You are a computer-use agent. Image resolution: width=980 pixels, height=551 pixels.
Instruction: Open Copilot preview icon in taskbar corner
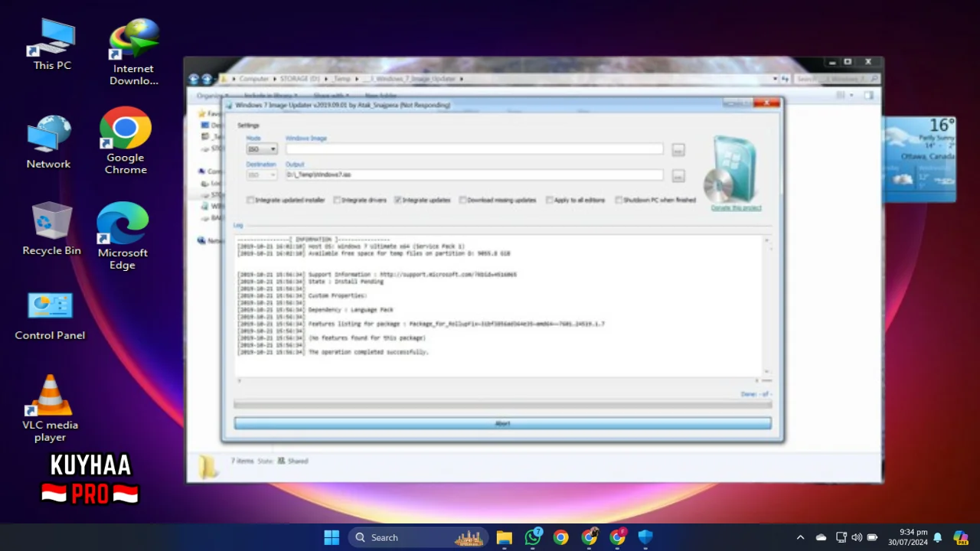[960, 537]
